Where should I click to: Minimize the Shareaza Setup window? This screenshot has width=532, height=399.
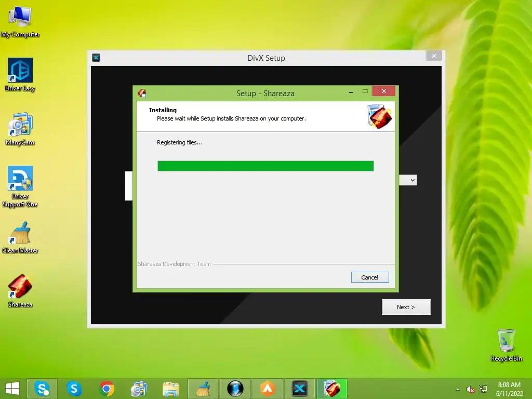(351, 91)
